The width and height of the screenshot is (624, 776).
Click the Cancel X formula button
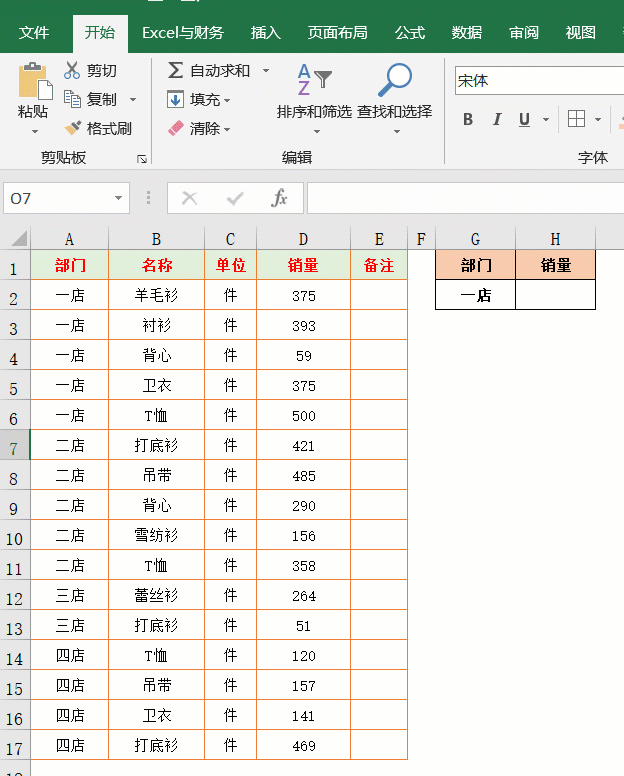click(190, 198)
